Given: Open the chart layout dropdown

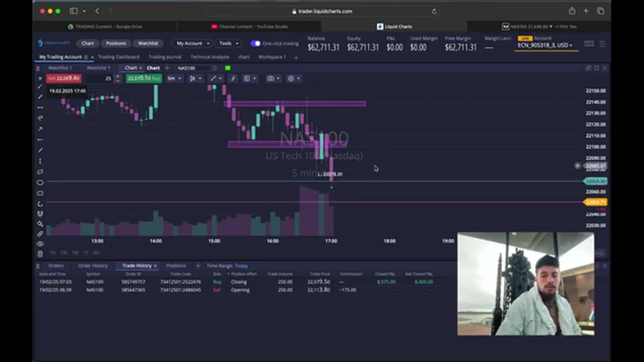Looking at the screenshot, I should tap(250, 78).
